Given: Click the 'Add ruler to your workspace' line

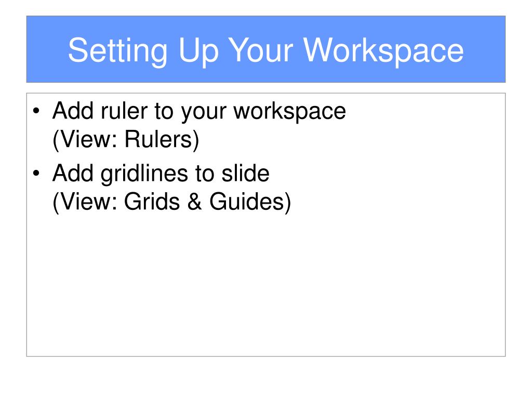Looking at the screenshot, I should 199,112.
